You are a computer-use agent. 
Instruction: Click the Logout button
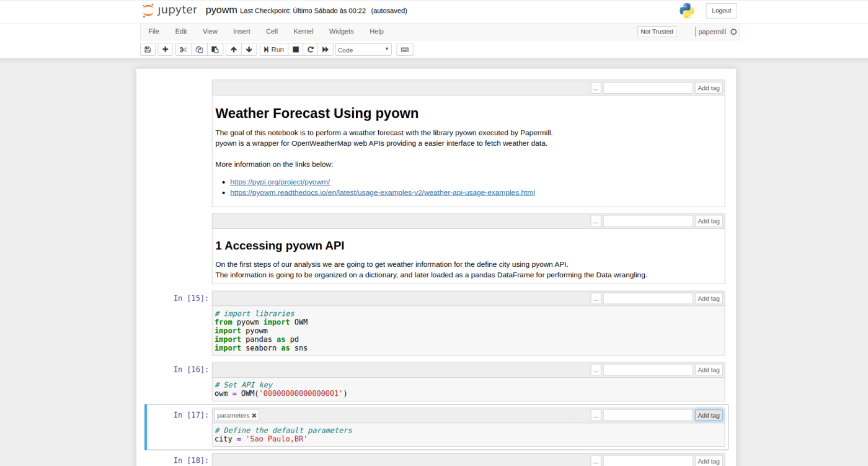(720, 11)
